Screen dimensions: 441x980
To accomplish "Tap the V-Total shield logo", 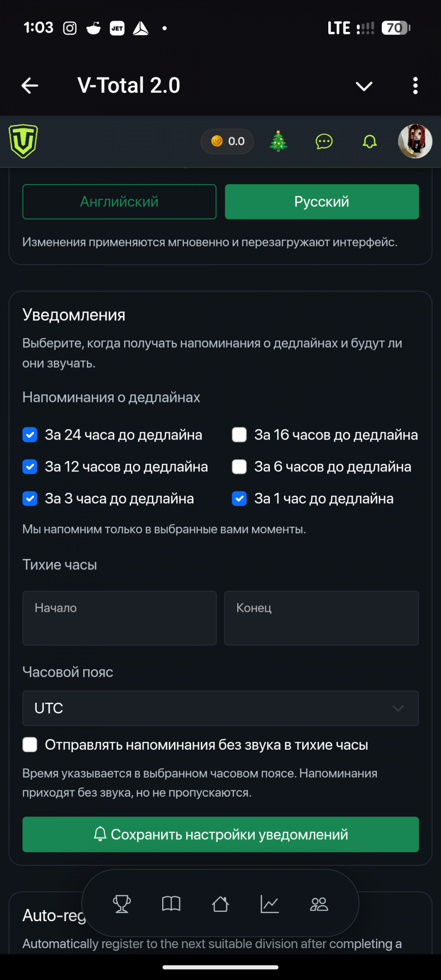I will coord(23,141).
